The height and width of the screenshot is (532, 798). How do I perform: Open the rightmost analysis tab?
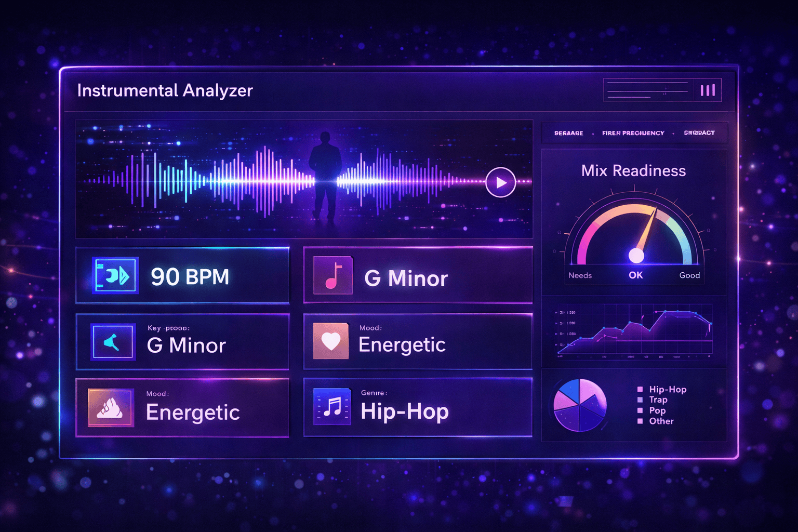click(x=699, y=133)
